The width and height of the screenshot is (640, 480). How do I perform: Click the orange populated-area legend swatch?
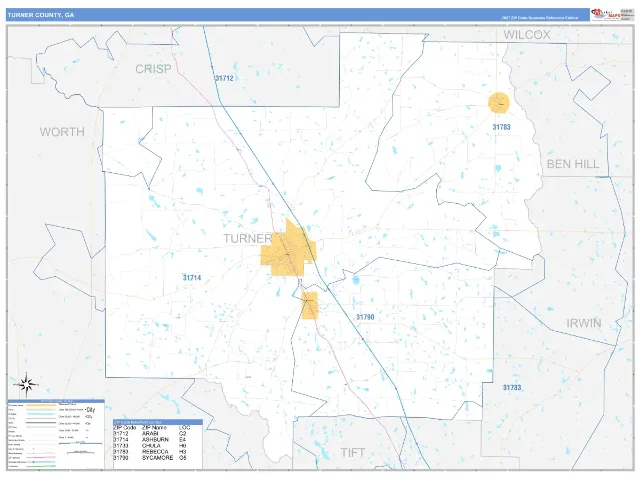(x=41, y=405)
